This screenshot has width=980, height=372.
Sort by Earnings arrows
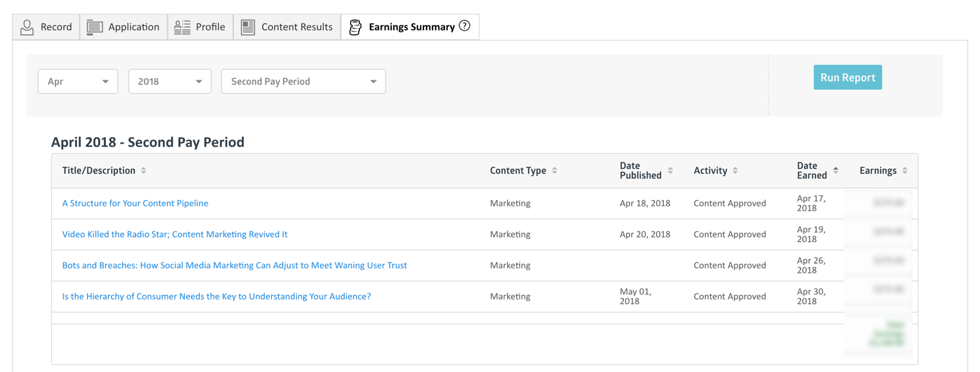point(905,170)
